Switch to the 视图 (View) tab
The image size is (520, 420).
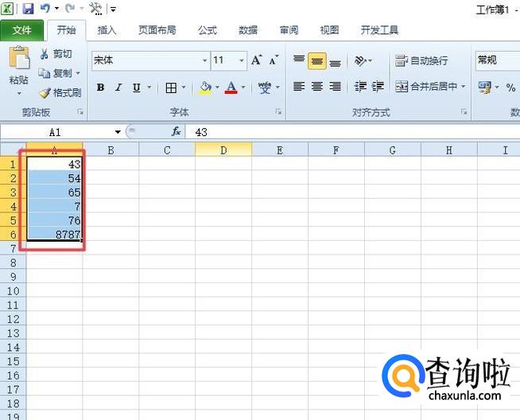[x=329, y=30]
